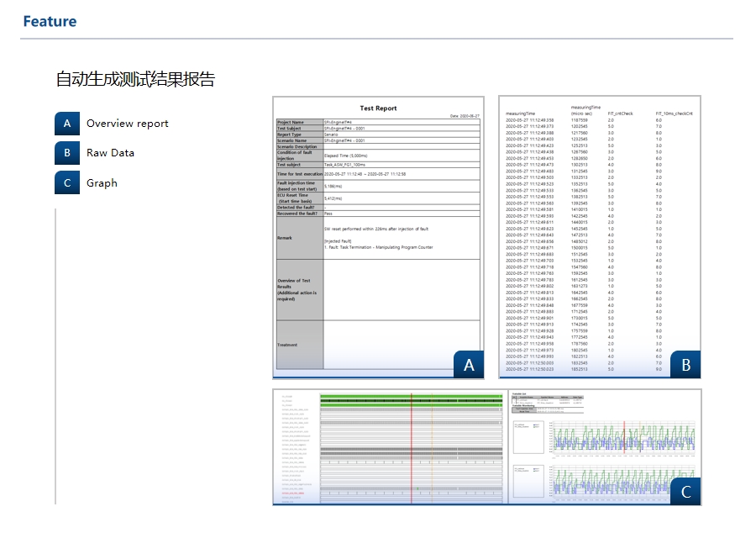Click the A corner badge on Test Report

click(469, 364)
